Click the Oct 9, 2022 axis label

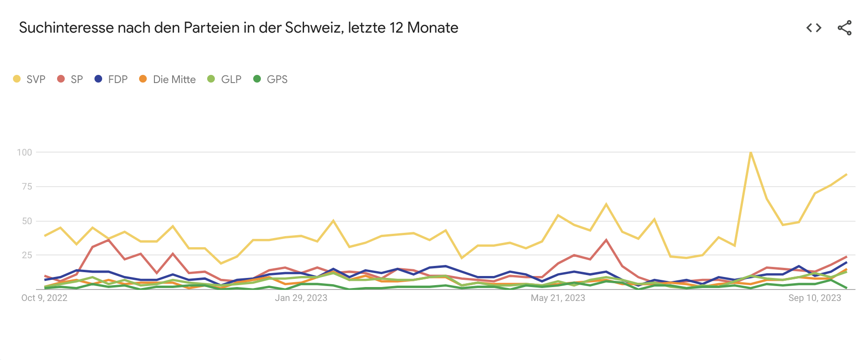tap(44, 298)
